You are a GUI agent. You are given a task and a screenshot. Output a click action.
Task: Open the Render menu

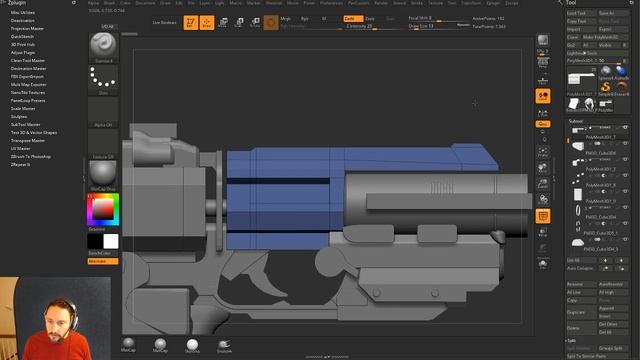pos(381,3)
